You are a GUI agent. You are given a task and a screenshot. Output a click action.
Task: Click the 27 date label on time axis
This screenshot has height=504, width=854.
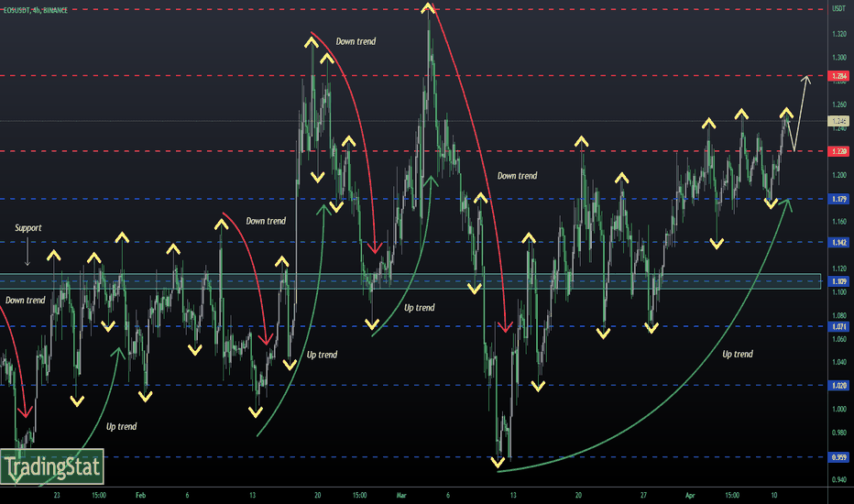tap(643, 495)
